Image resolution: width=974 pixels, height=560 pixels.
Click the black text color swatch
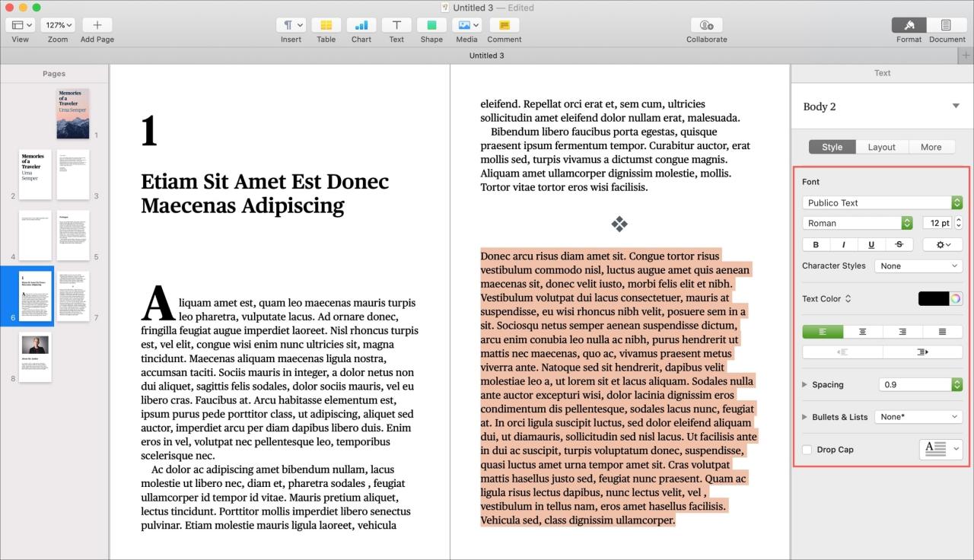point(933,299)
